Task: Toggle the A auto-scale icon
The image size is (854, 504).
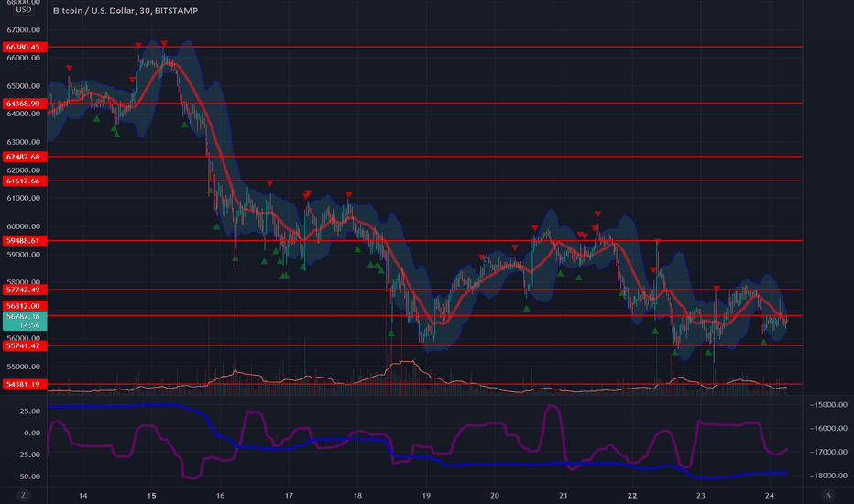Action: point(827,495)
